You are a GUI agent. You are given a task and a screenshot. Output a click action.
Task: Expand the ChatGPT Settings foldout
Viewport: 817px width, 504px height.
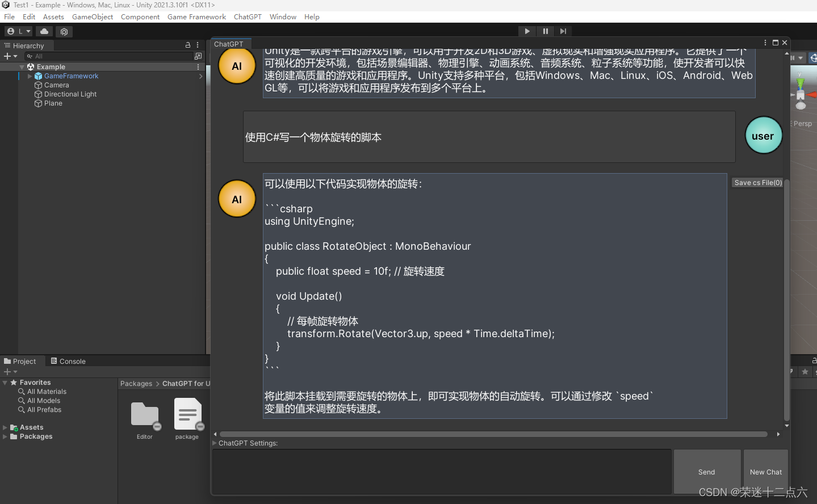click(x=215, y=443)
